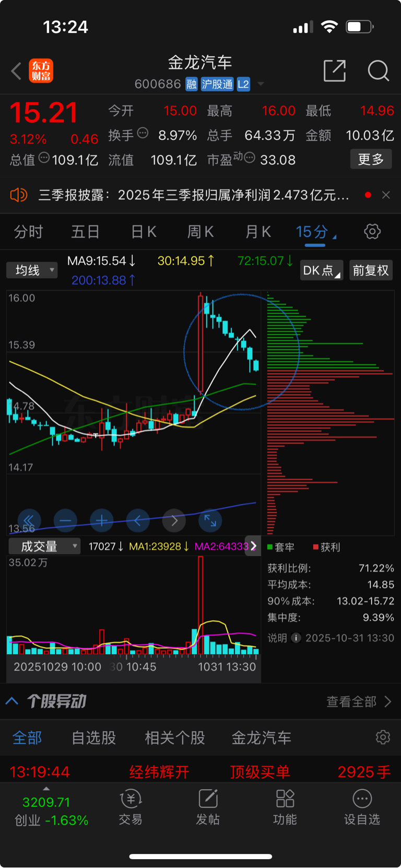Expand volume legend right chevron
401x868 pixels.
coord(253,546)
